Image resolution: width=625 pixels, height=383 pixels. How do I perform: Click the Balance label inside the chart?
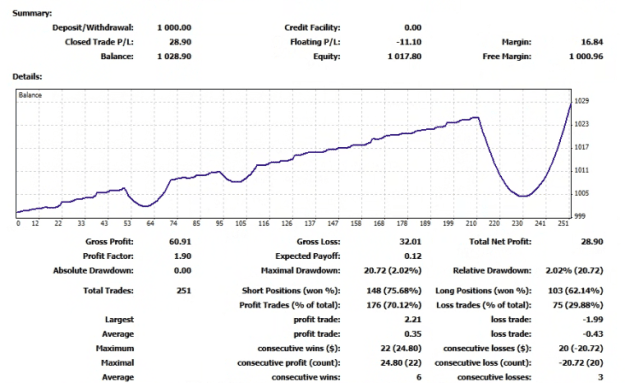point(30,95)
